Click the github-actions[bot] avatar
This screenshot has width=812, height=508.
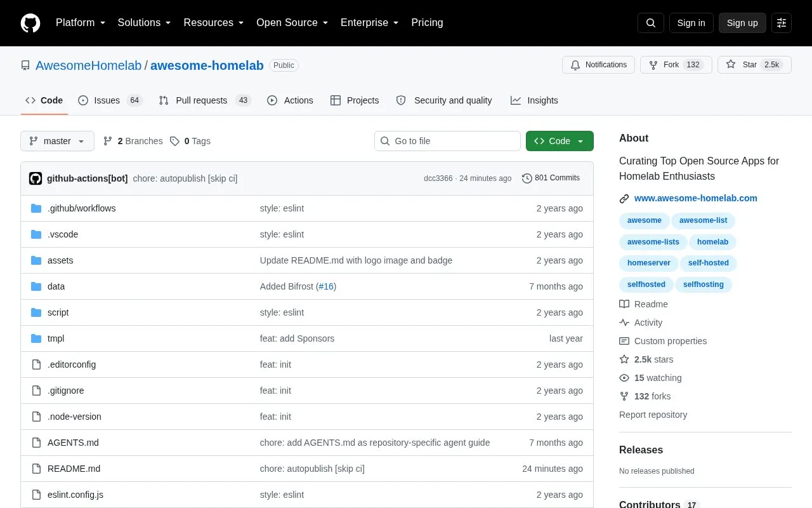(36, 178)
